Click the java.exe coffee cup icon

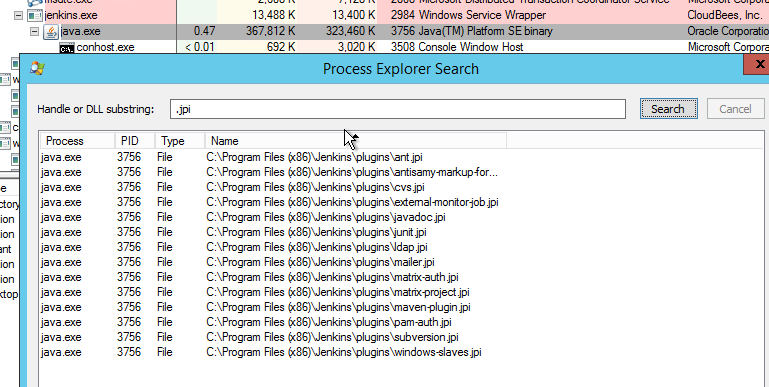[51, 32]
